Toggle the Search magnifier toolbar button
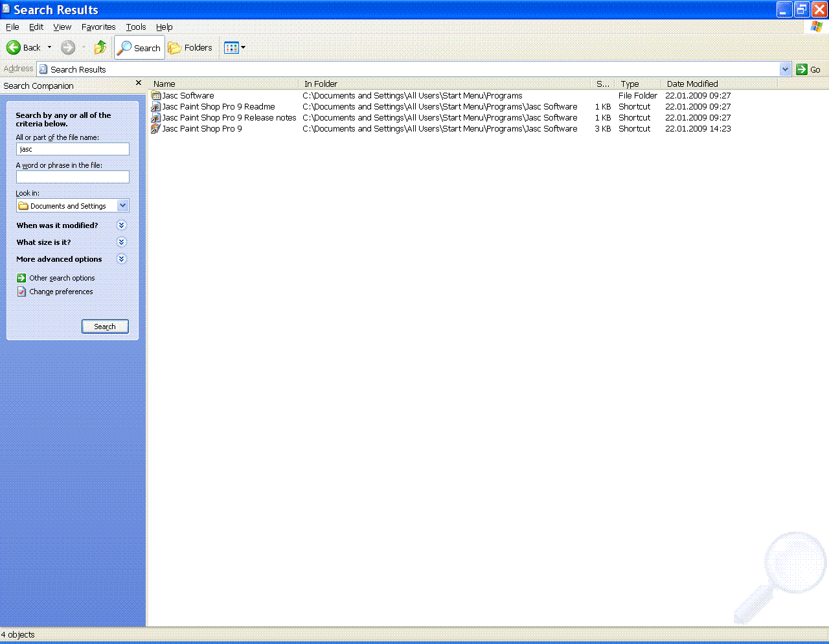829x644 pixels. 139,48
